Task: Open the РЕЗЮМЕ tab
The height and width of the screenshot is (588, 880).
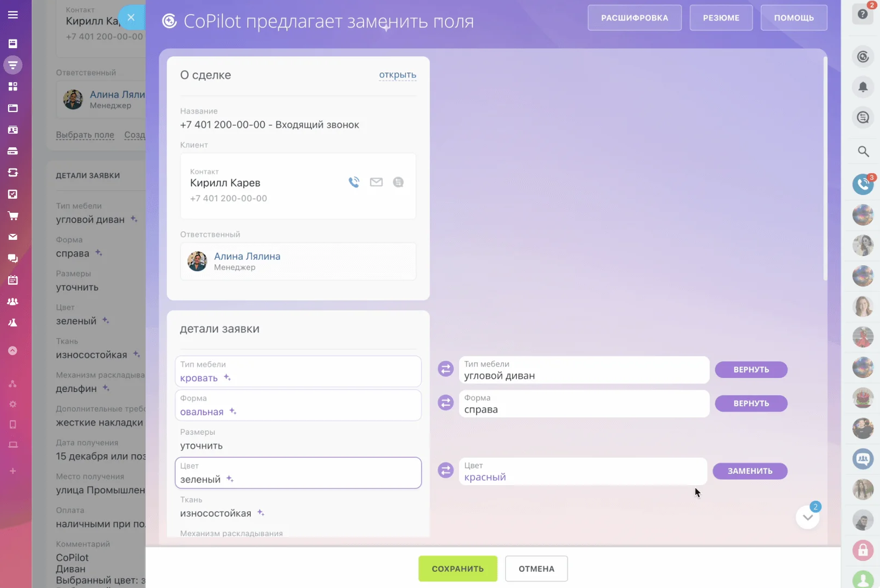Action: [x=721, y=18]
